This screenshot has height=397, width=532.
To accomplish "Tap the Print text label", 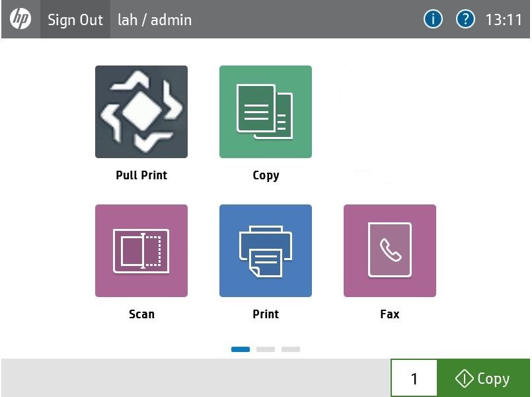I will coord(266,314).
